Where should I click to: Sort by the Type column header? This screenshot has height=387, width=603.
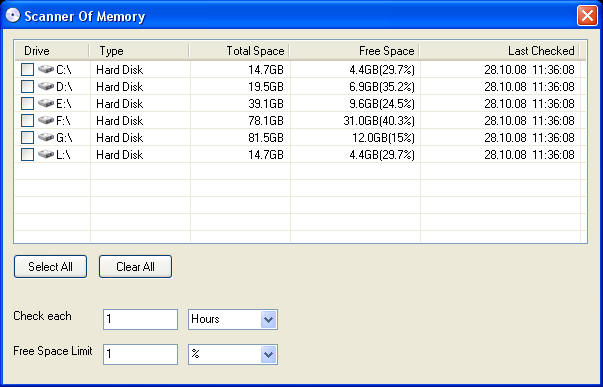[x=139, y=51]
